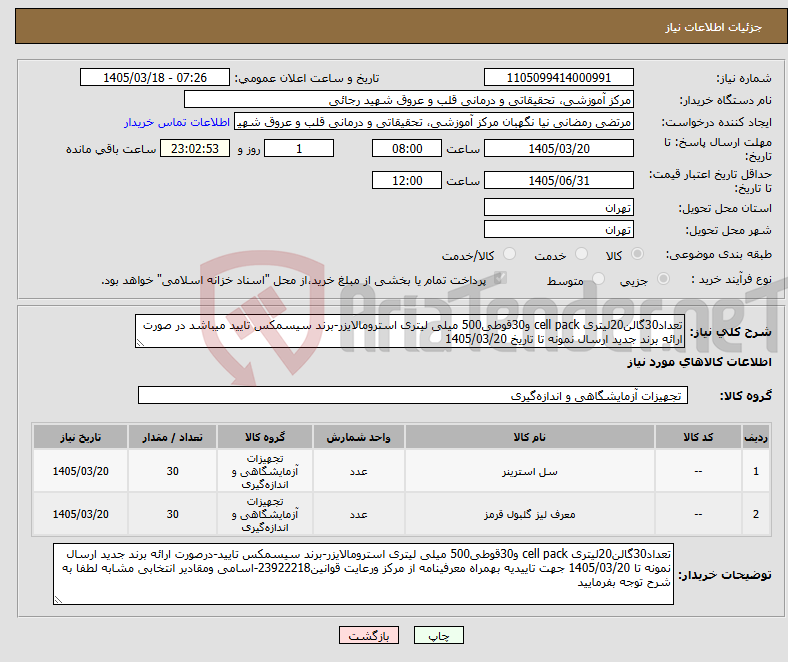The height and width of the screenshot is (662, 788).
Task: Click the deadline time 08:00 field
Action: pyautogui.click(x=407, y=148)
